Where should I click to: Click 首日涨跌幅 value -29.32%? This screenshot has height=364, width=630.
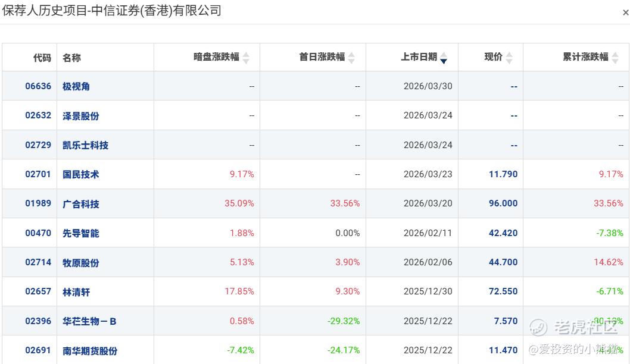pos(344,321)
